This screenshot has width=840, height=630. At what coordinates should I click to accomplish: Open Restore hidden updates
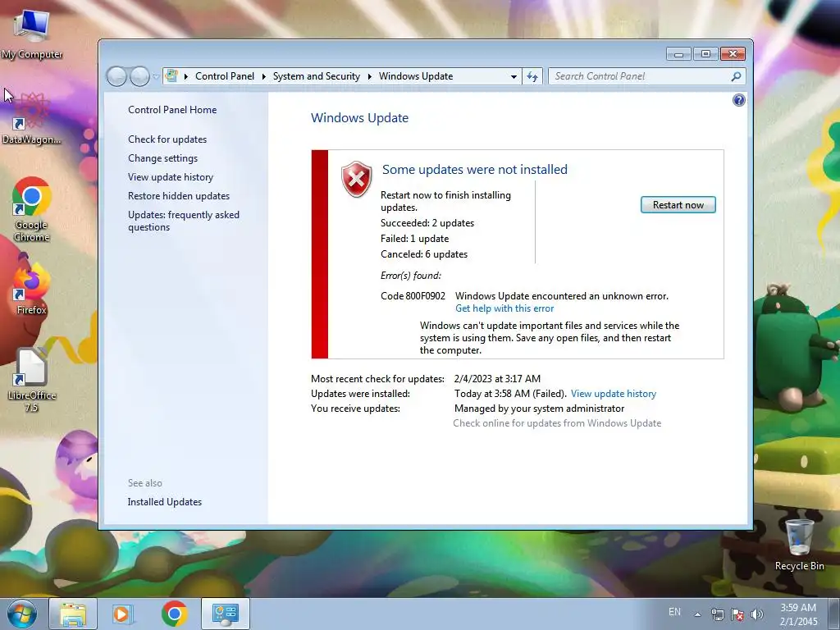(x=179, y=196)
